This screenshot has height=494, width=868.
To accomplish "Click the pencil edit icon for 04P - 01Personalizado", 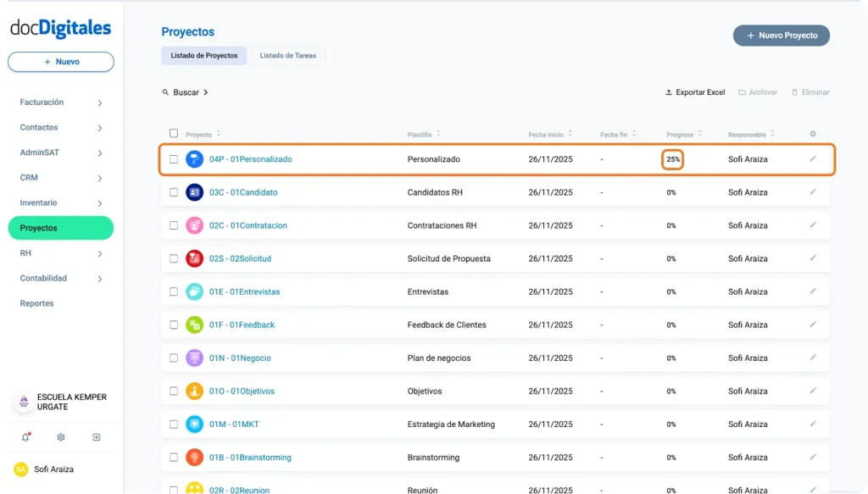I will [x=813, y=158].
